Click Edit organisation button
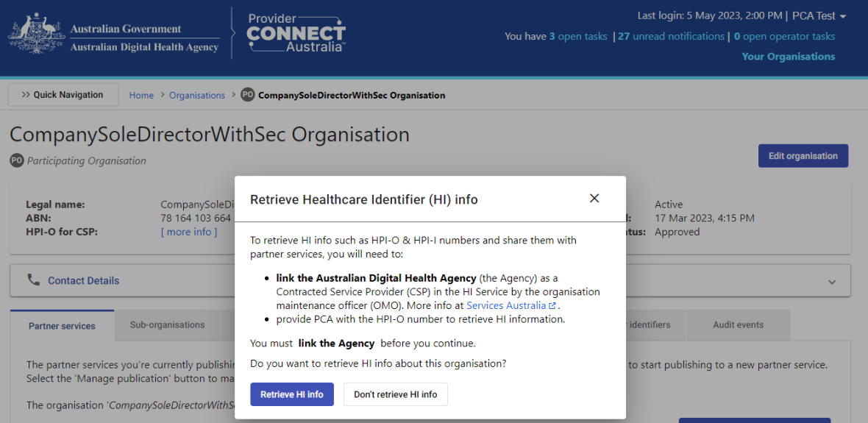The width and height of the screenshot is (868, 423). coord(803,155)
